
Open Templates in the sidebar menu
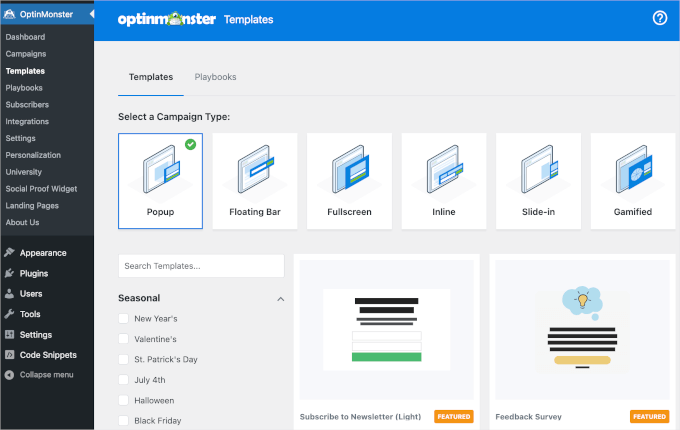point(25,71)
